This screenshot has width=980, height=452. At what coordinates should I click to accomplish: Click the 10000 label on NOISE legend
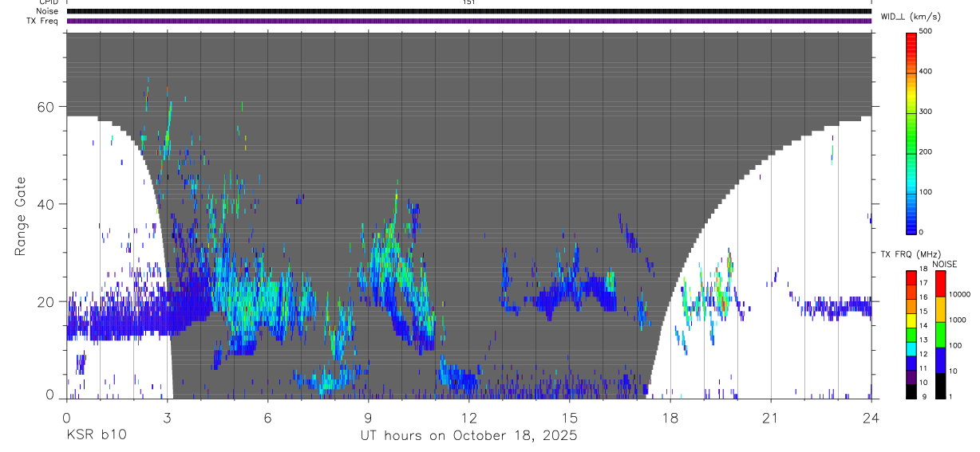pos(960,294)
